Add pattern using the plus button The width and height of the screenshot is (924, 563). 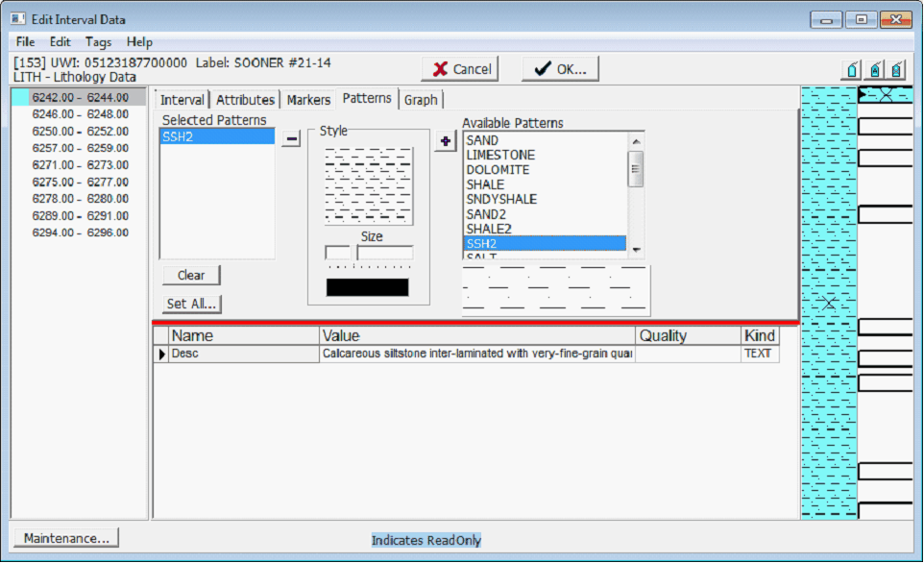coord(445,141)
